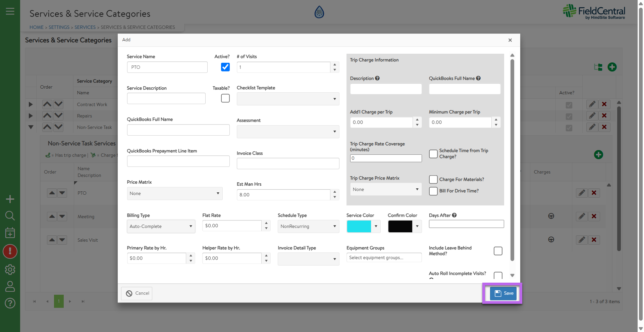Screen dimensions: 644x332
Task: Open the hamburger menu in the sidebar
Action: 10,11
